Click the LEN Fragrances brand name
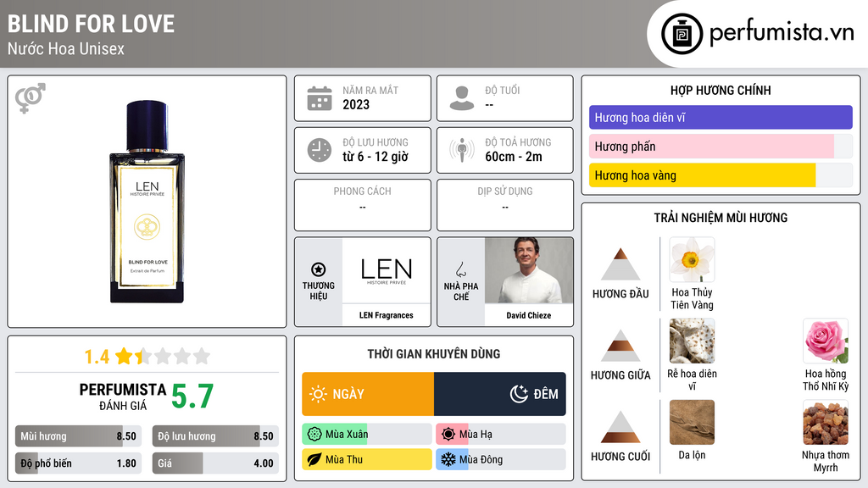 pyautogui.click(x=387, y=315)
